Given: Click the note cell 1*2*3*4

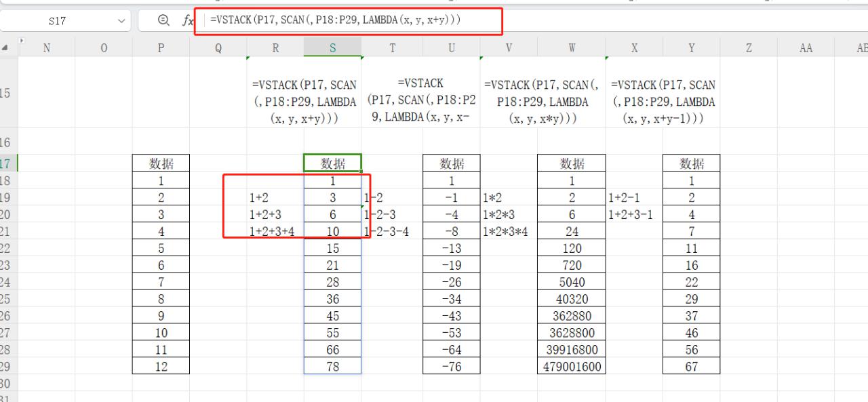Looking at the screenshot, I should coord(509,231).
